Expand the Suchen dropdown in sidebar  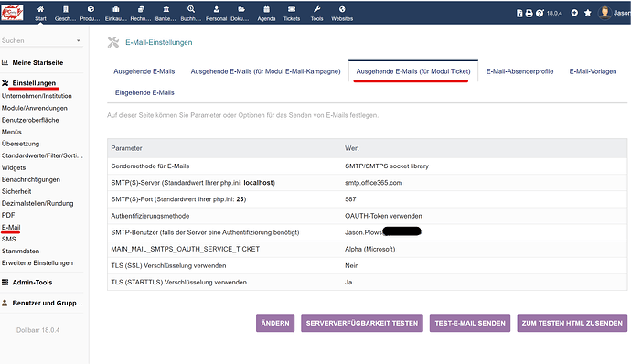pos(78,40)
